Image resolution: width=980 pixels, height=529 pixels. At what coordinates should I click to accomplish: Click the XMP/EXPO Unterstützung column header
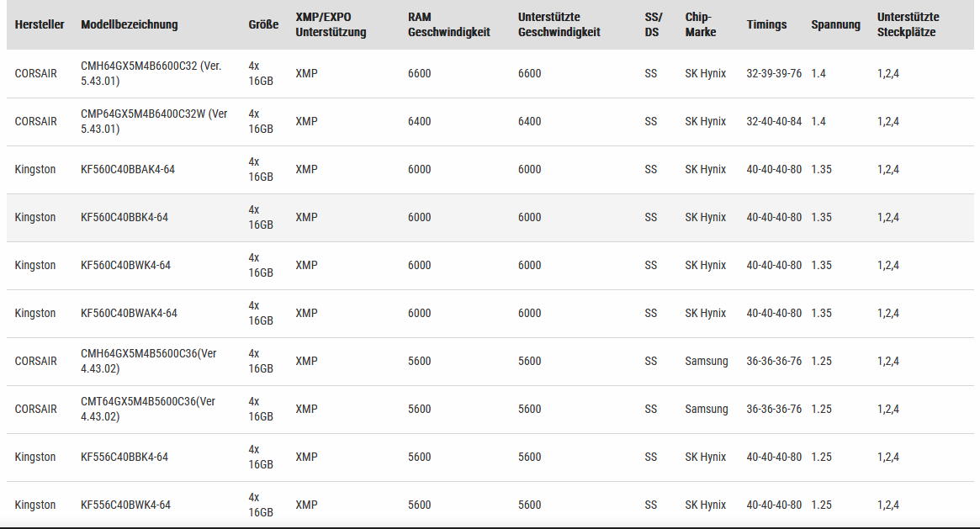click(331, 24)
